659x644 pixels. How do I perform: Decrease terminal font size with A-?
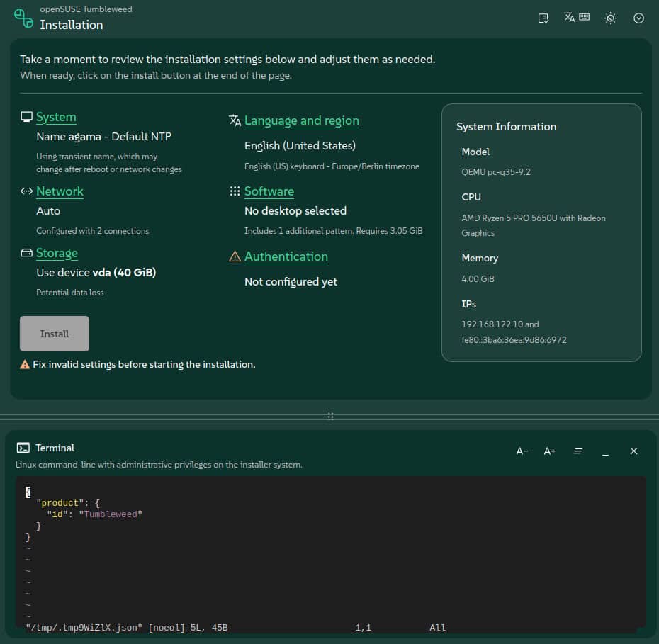pyautogui.click(x=522, y=451)
